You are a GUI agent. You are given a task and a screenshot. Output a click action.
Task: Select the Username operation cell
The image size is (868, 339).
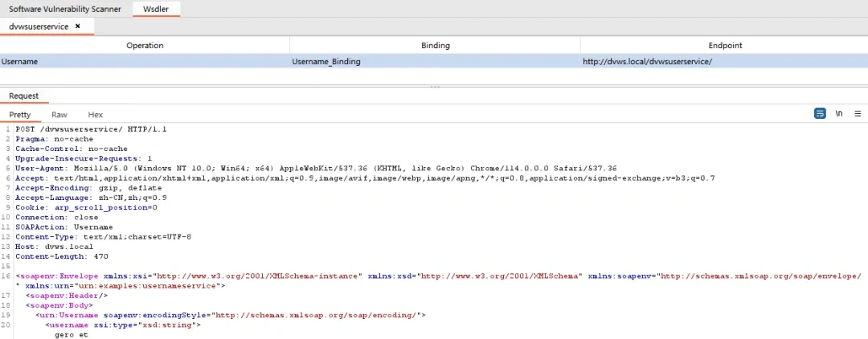click(145, 61)
